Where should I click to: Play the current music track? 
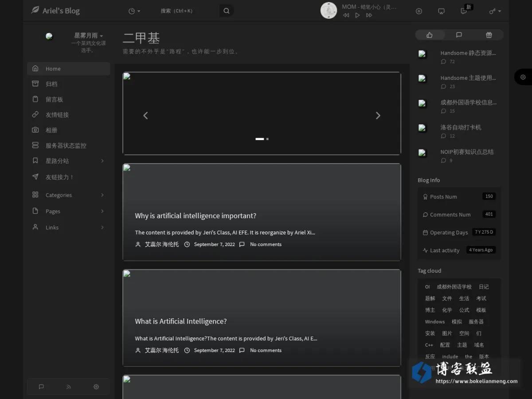click(357, 15)
